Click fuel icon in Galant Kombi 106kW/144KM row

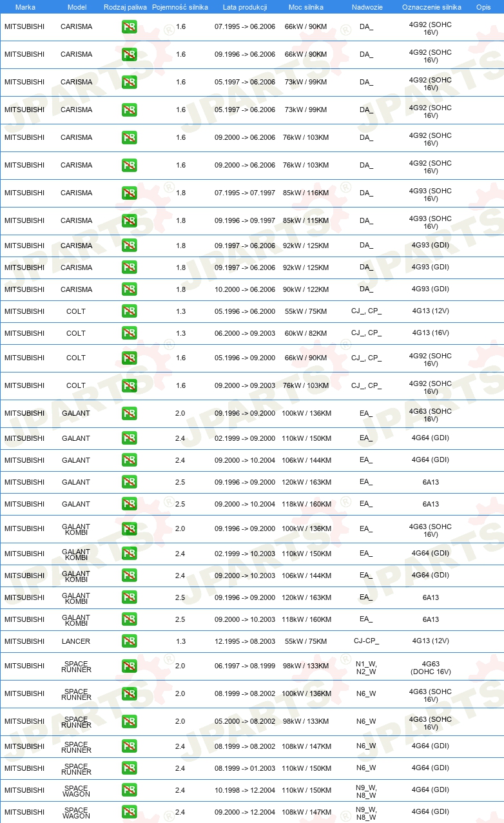pyautogui.click(x=129, y=576)
